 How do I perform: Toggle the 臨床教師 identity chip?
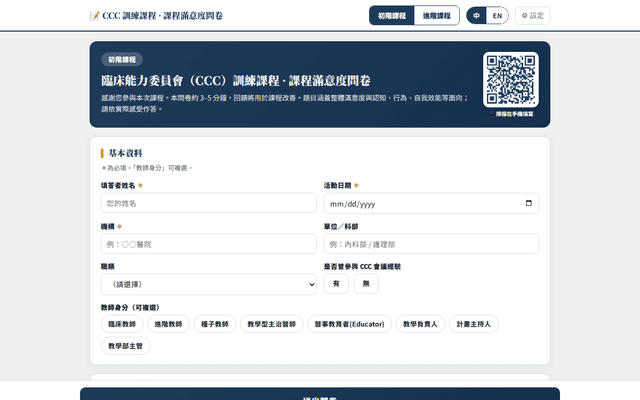[122, 324]
